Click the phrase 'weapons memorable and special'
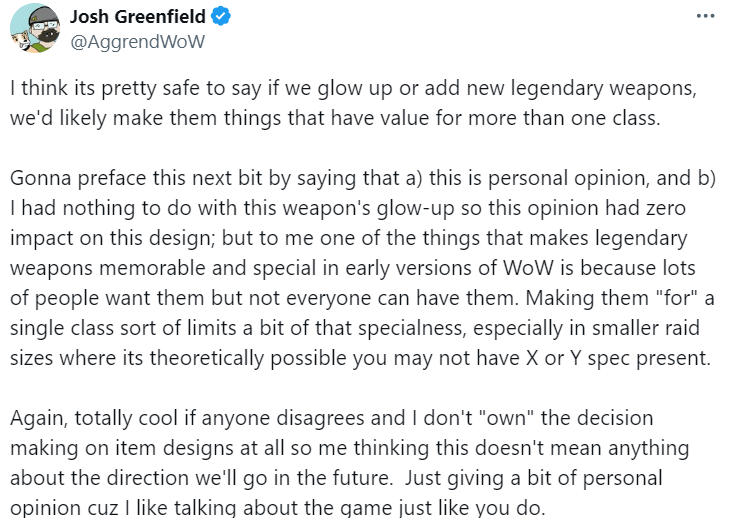The image size is (732, 518). coord(163,268)
